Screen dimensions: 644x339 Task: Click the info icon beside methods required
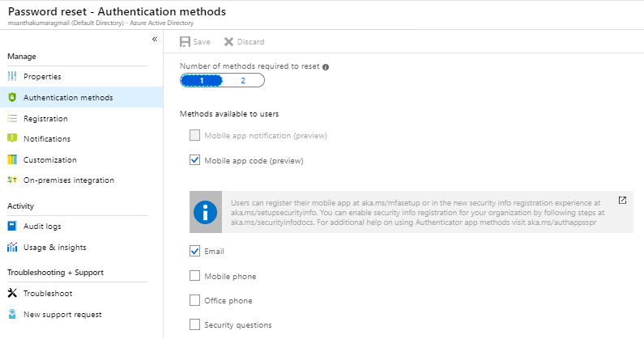(326, 67)
